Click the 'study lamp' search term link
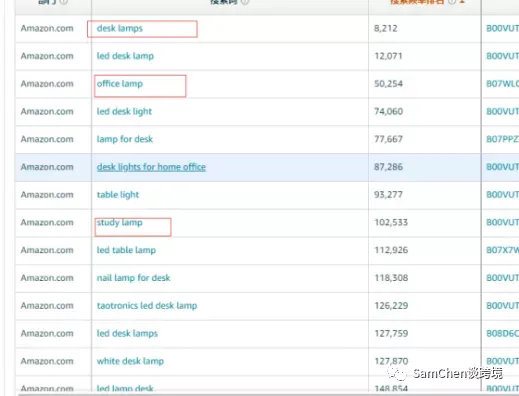 [119, 222]
